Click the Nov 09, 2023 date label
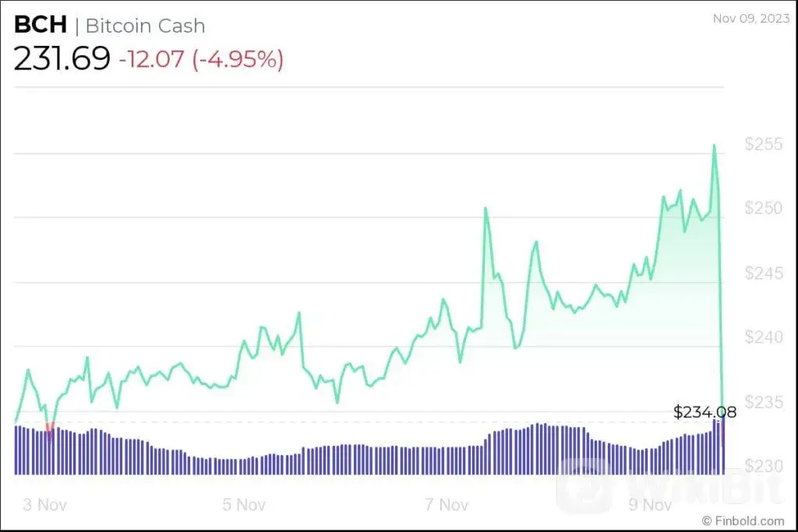798x532 pixels. pyautogui.click(x=750, y=19)
